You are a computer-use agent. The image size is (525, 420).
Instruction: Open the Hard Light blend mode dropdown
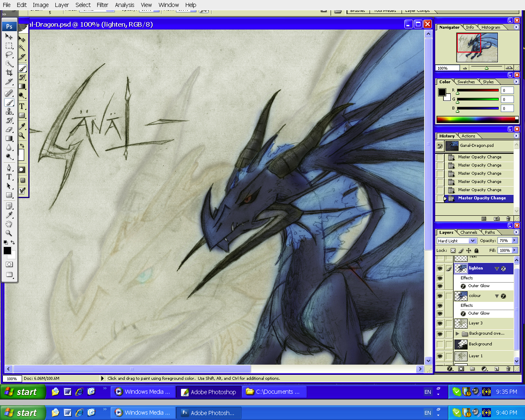tap(472, 241)
